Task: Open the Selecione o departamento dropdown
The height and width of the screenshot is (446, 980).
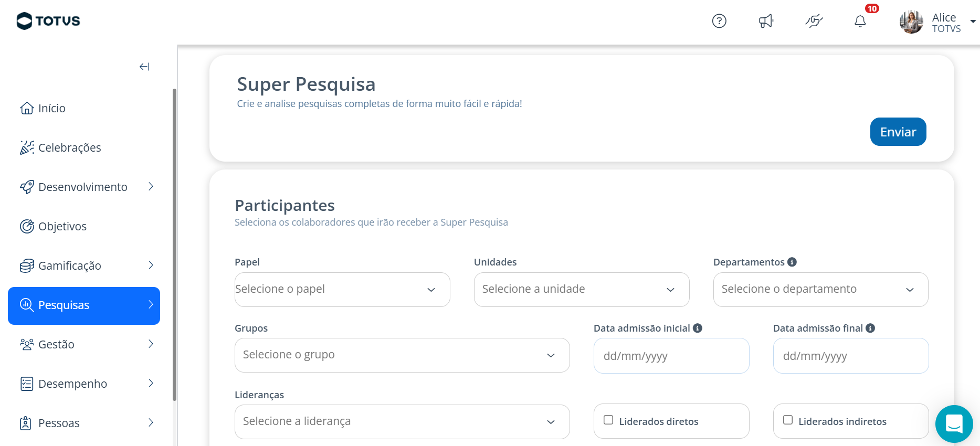Action: [821, 290]
